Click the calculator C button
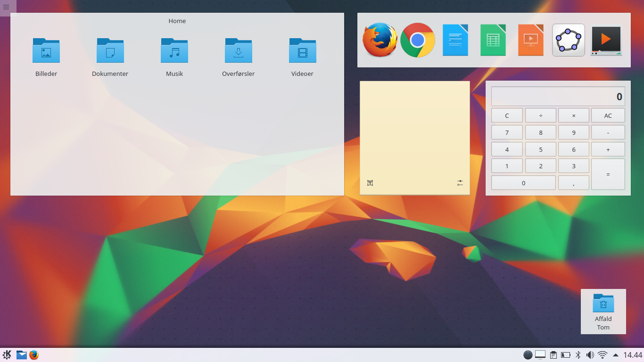 pos(507,115)
